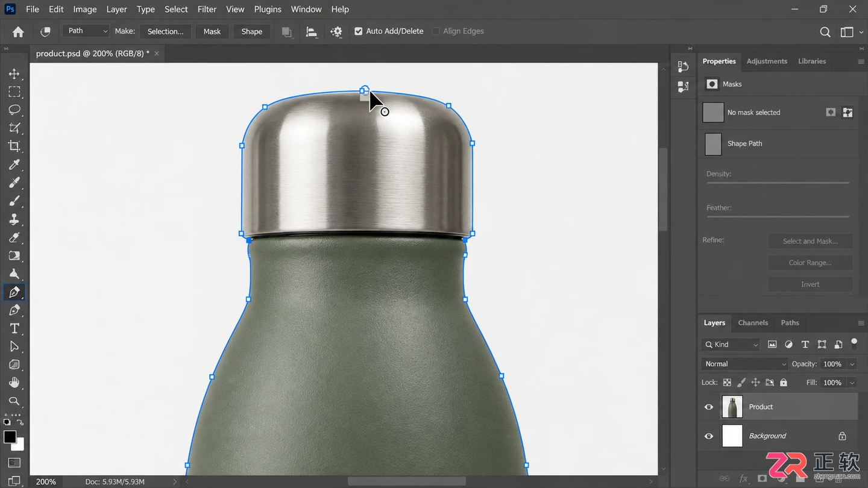Image resolution: width=868 pixels, height=488 pixels.
Task: Click the Mask button
Action: coord(212,31)
